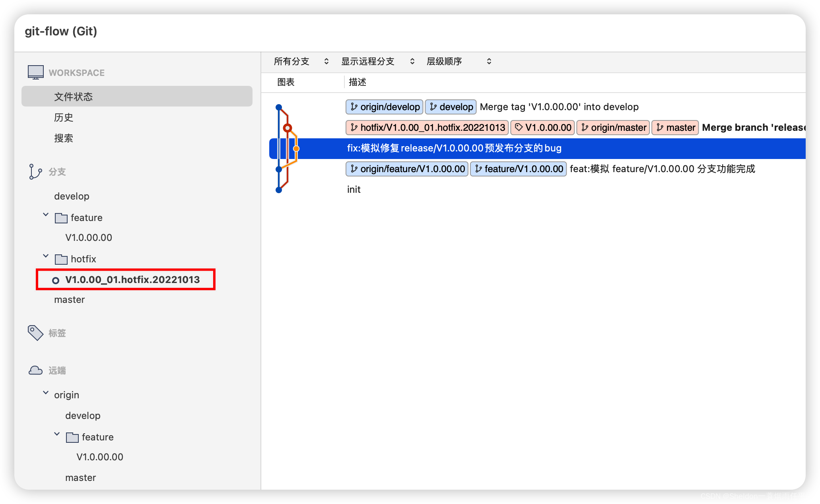Select the local develop branch

pyautogui.click(x=72, y=196)
